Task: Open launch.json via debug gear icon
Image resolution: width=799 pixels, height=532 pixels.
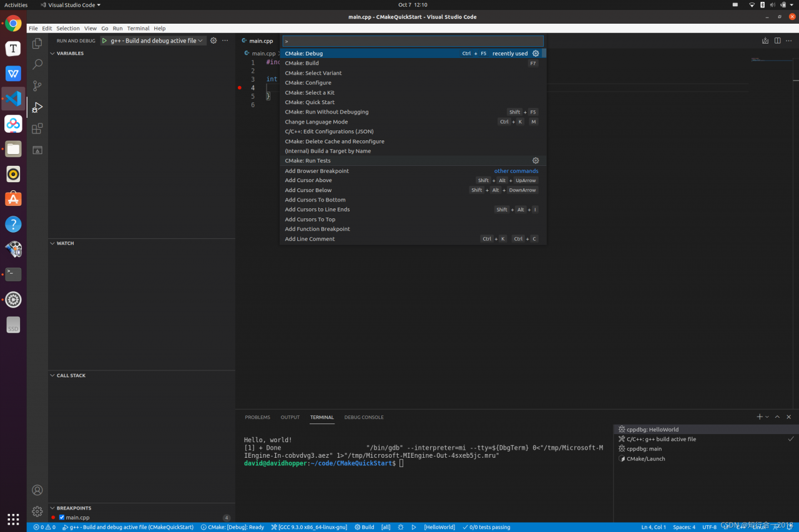Action: pyautogui.click(x=213, y=41)
